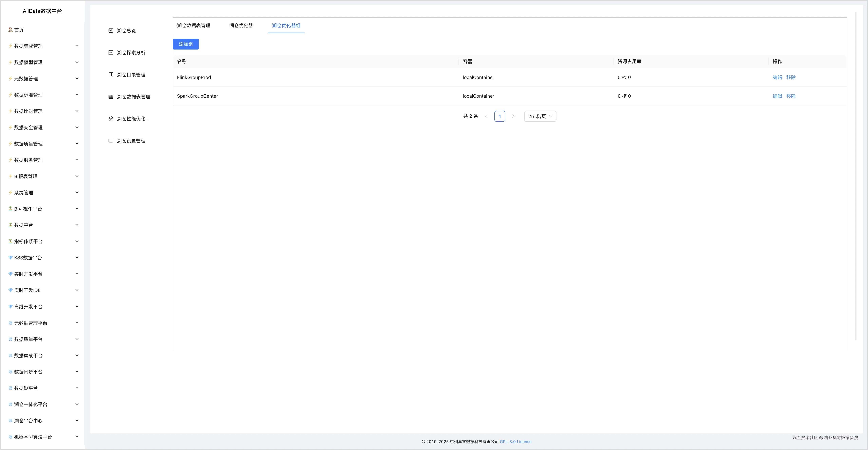This screenshot has height=450, width=868.
Task: Go to next page arrow in pagination
Action: [x=513, y=116]
